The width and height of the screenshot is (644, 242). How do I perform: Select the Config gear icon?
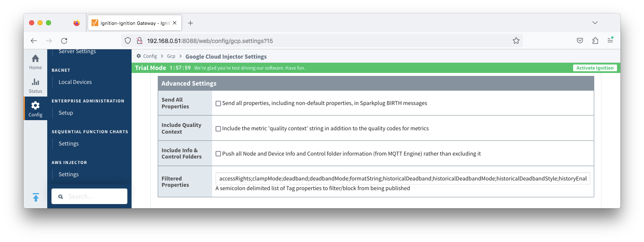point(35,108)
